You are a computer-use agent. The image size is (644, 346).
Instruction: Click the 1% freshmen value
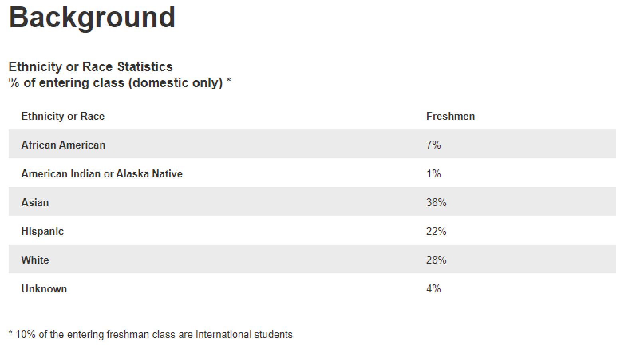tap(433, 174)
